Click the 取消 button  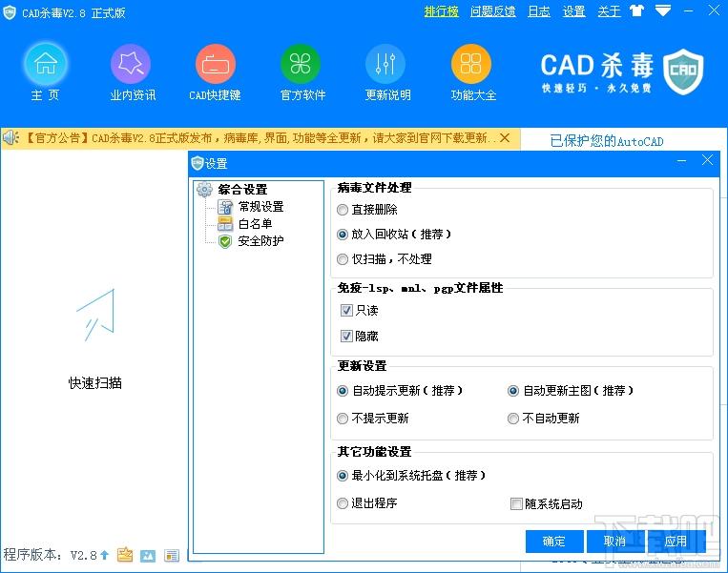pos(614,542)
